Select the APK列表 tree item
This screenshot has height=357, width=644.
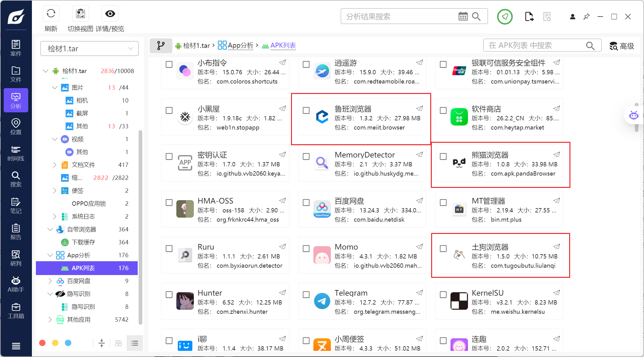[87, 268]
